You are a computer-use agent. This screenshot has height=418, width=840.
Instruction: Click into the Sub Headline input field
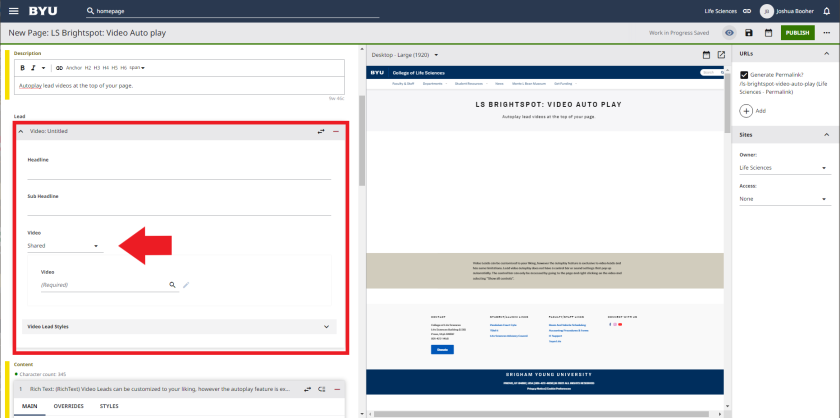coord(179,208)
